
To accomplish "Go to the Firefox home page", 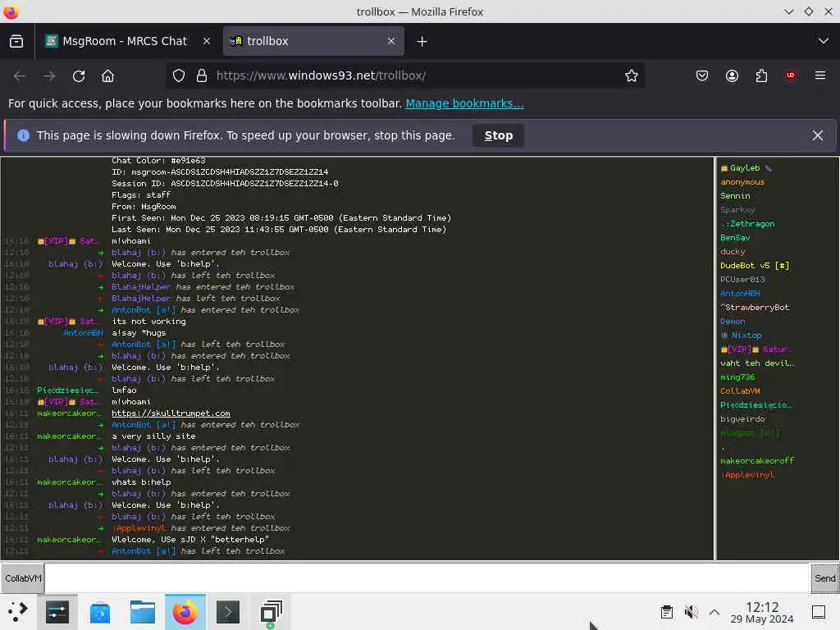I will click(107, 76).
